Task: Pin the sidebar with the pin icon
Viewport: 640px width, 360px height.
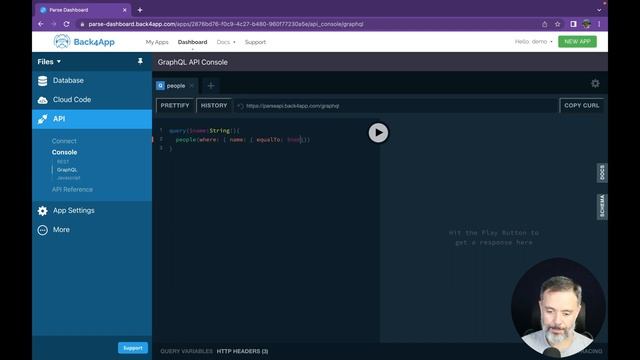Action: point(140,61)
